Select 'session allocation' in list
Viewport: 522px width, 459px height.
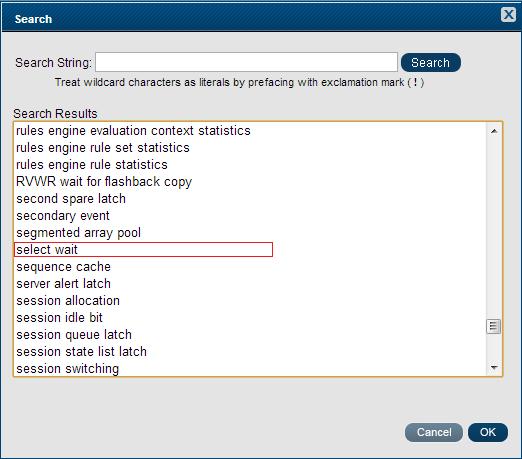tap(68, 301)
